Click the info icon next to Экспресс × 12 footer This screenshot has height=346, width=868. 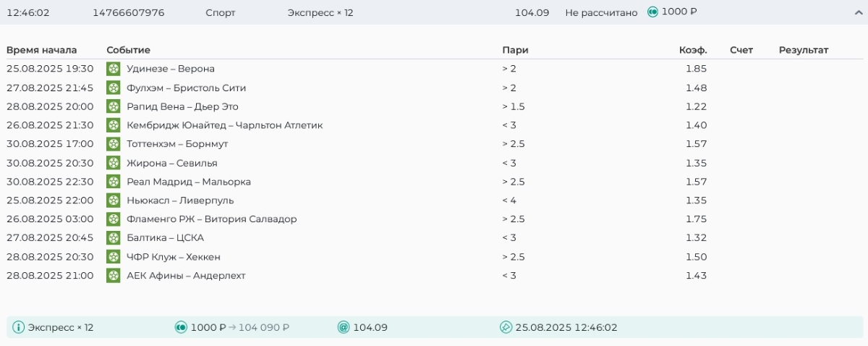[18, 327]
